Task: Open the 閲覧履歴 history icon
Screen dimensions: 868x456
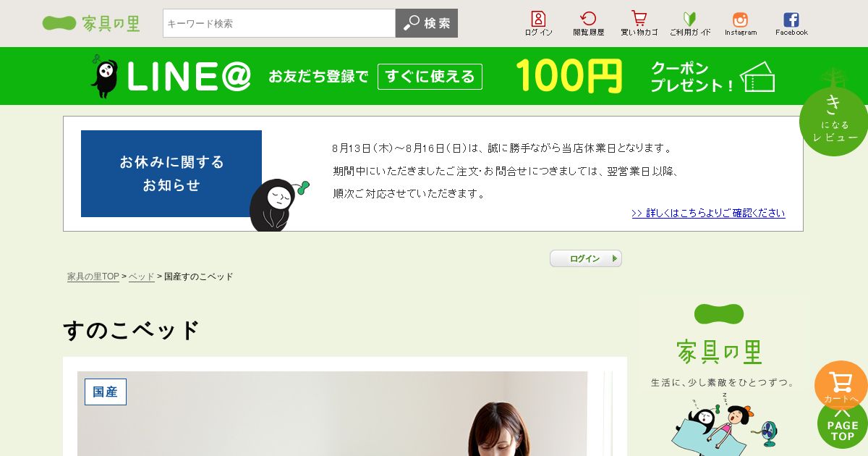Action: (589, 23)
